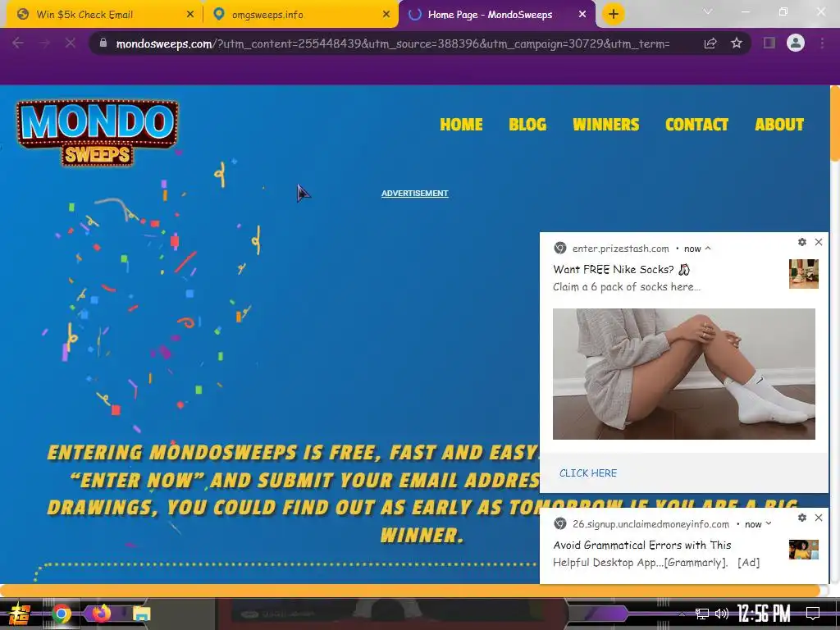Dismiss the prizestash Nike Socks notification

click(x=819, y=242)
